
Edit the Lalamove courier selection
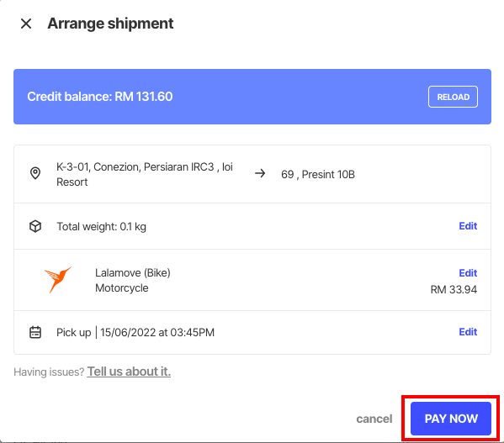click(468, 273)
